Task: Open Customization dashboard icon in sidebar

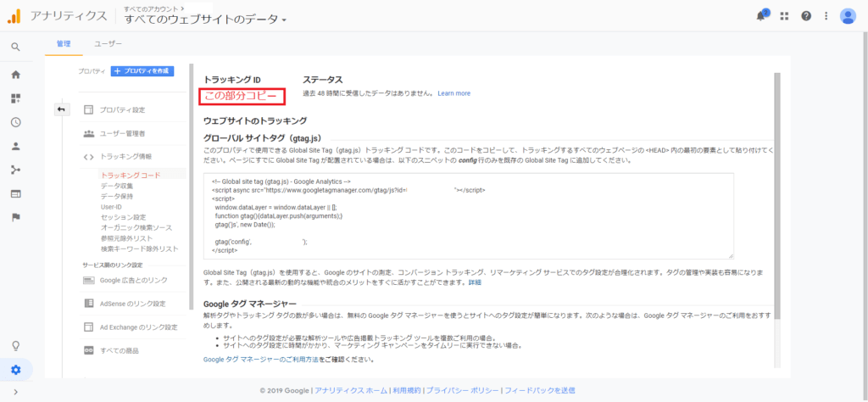Action: click(15, 98)
